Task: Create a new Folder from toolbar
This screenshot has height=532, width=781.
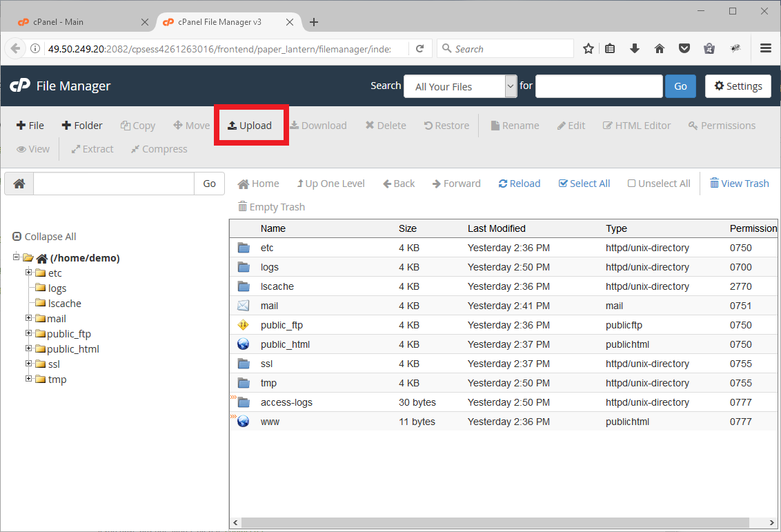Action: point(81,126)
